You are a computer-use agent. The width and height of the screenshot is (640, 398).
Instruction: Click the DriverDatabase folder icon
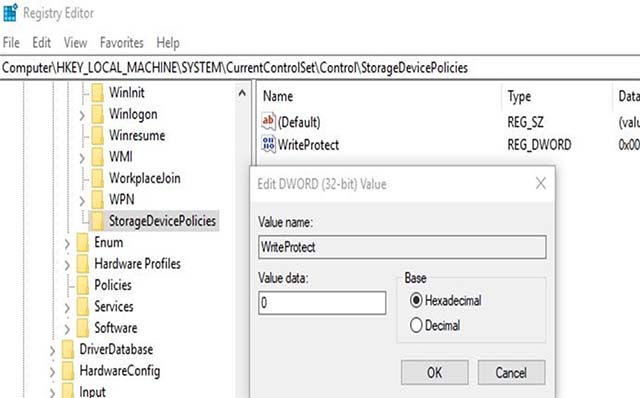pyautogui.click(x=68, y=349)
